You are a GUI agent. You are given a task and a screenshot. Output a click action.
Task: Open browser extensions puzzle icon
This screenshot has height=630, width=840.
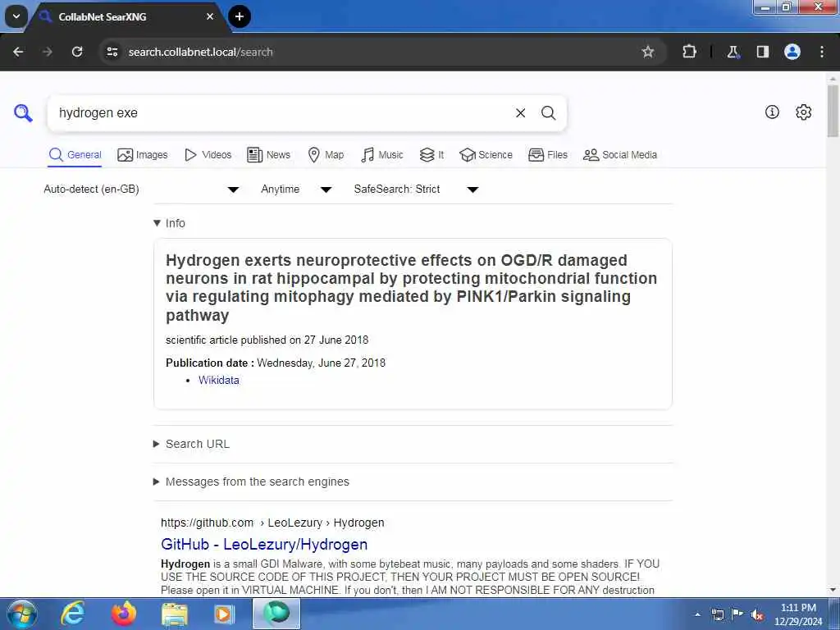tap(689, 52)
